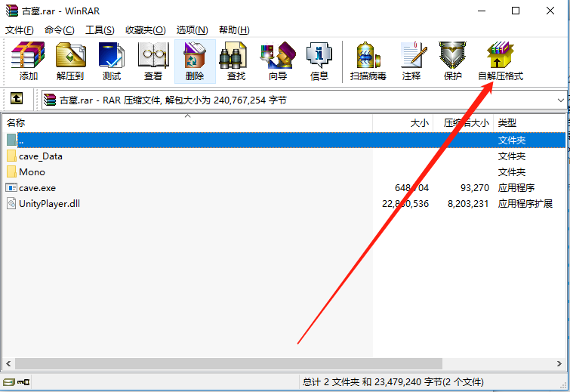The image size is (570, 392).
Task: Click the horizontal scrollbar right arrow
Action: pos(559,363)
